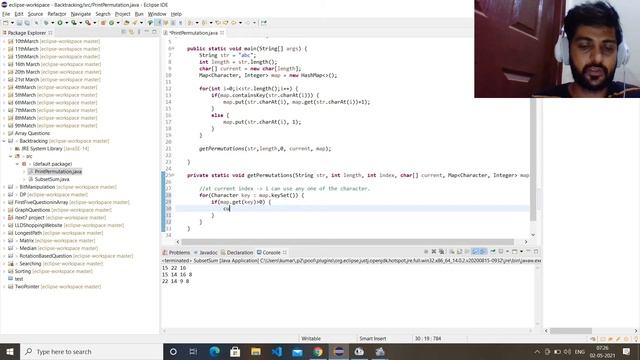Click the green Run toolbar icon
Image resolution: width=640 pixels, height=360 pixels.
60,23
